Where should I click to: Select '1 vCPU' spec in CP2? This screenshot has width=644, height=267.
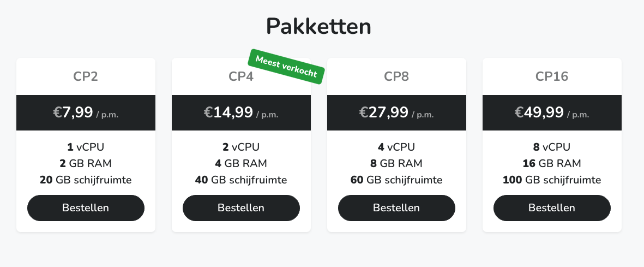pyautogui.click(x=86, y=147)
